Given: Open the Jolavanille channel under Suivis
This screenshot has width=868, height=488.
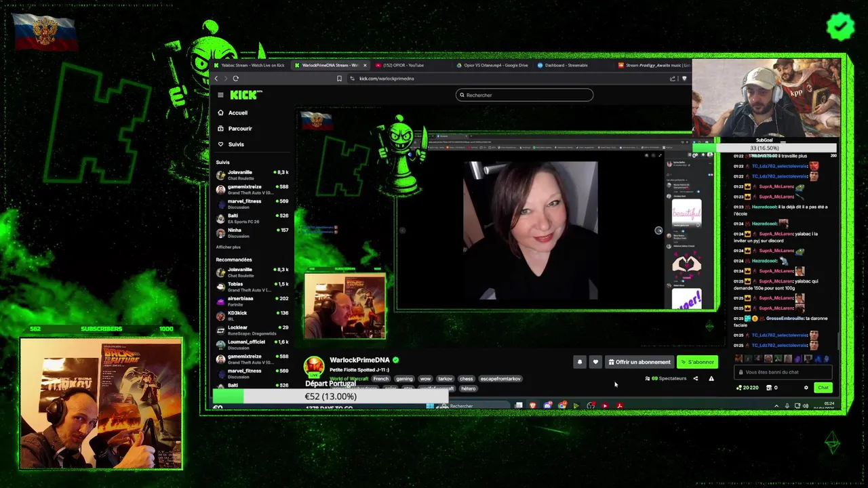Looking at the screenshot, I should coord(252,175).
